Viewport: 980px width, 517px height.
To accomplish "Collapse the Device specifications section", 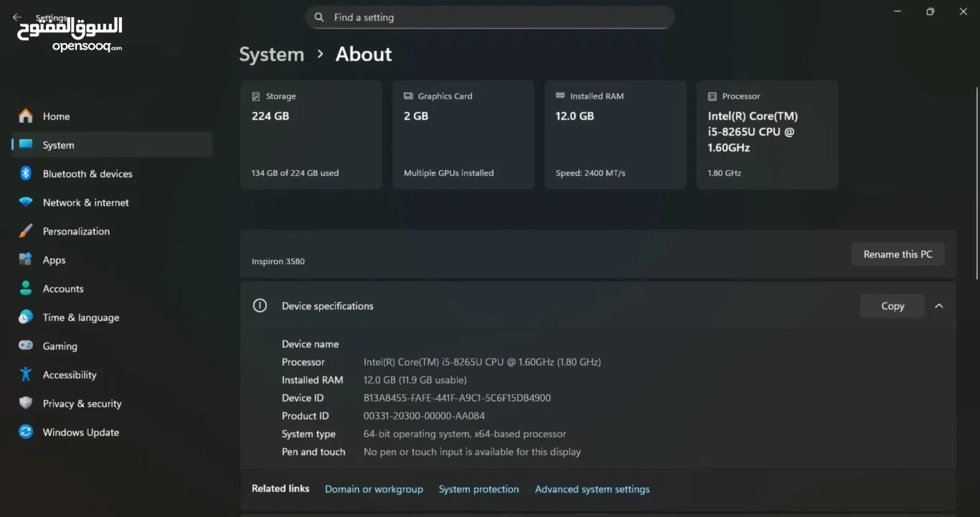I will click(x=938, y=306).
